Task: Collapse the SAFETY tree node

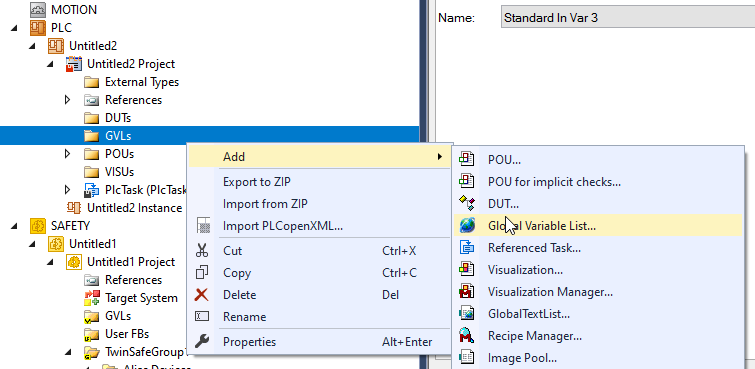Action: [14, 225]
